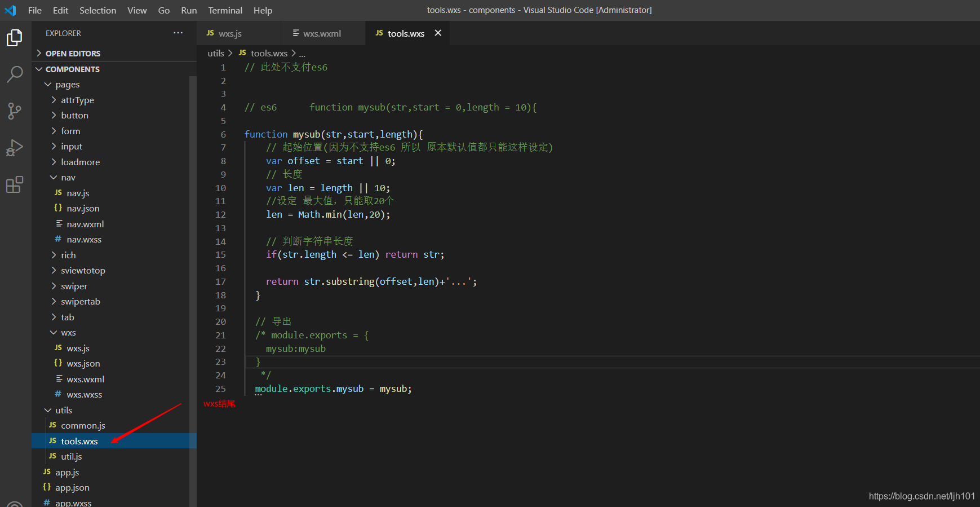The height and width of the screenshot is (507, 980).
Task: Collapse the utils folder
Action: [x=114, y=410]
